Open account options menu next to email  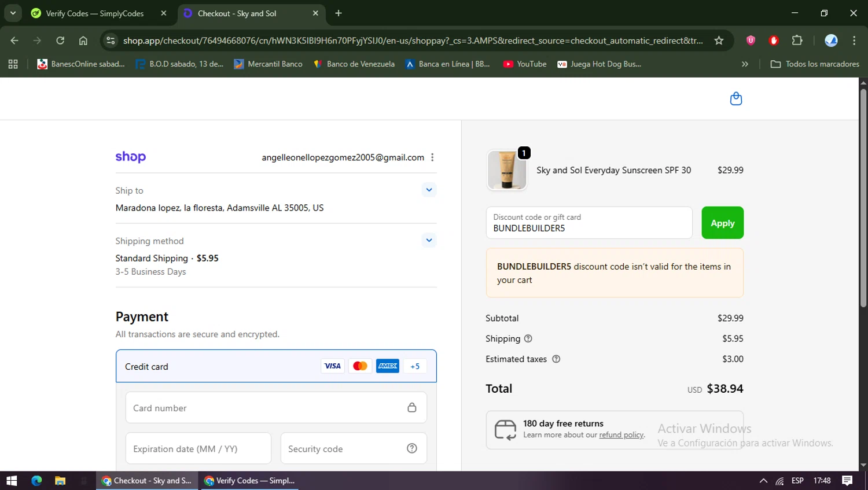(432, 157)
